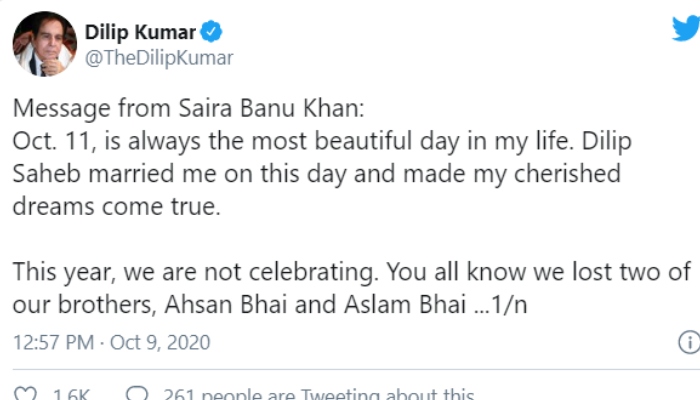Open the tweet info icon
This screenshot has width=700, height=400.
coord(688,343)
